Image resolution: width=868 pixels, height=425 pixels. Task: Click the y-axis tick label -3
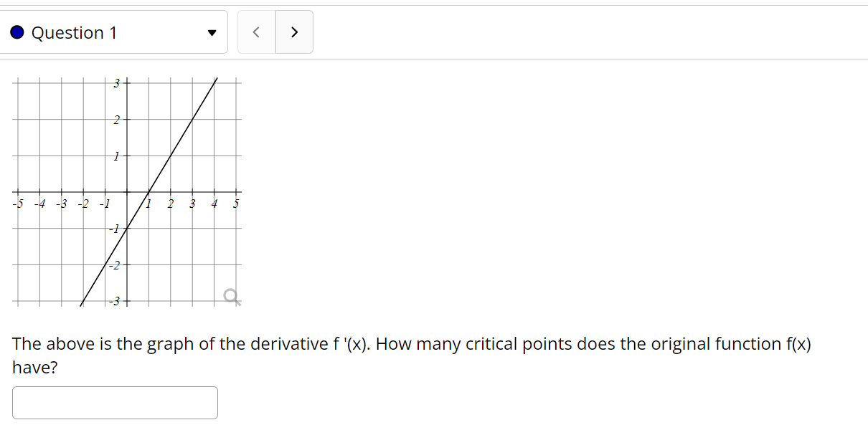click(x=115, y=301)
